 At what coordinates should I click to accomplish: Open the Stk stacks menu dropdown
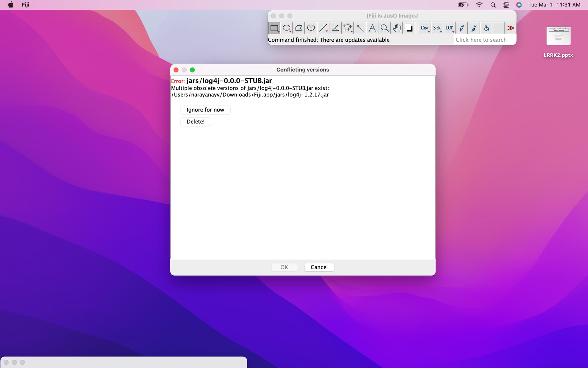437,28
